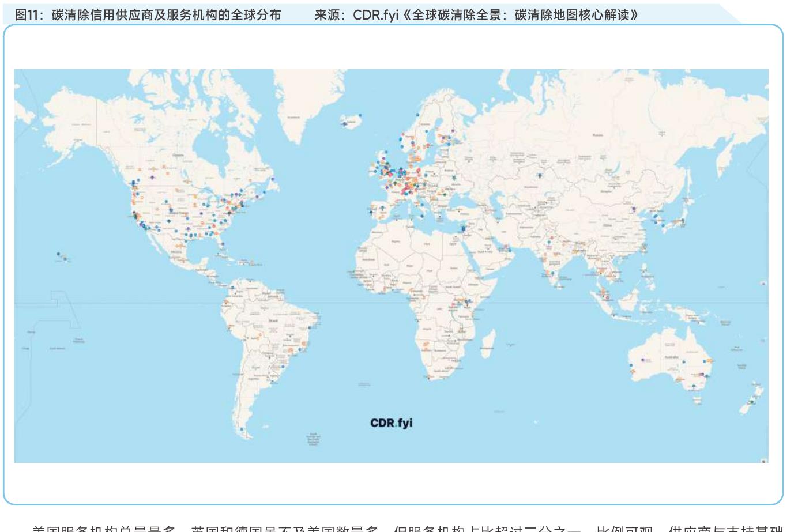798x532 pixels.
Task: Select the marker in Ukraine
Action: [454, 178]
